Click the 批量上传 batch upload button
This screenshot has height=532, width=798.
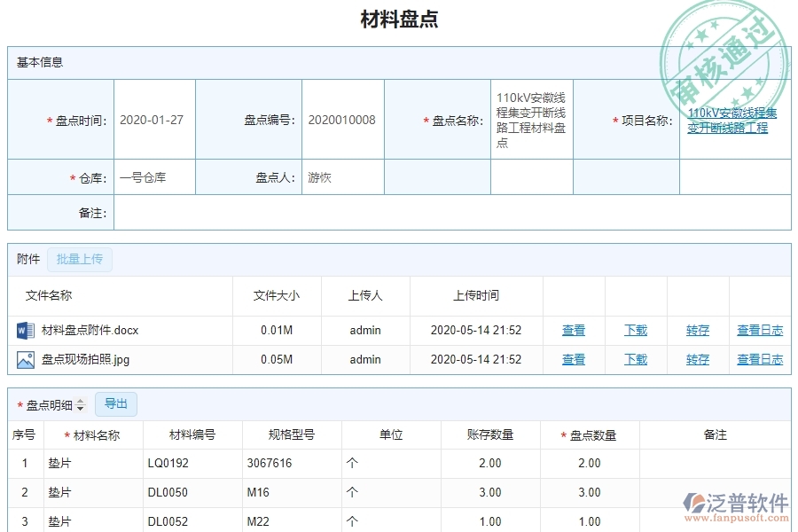[x=80, y=259]
